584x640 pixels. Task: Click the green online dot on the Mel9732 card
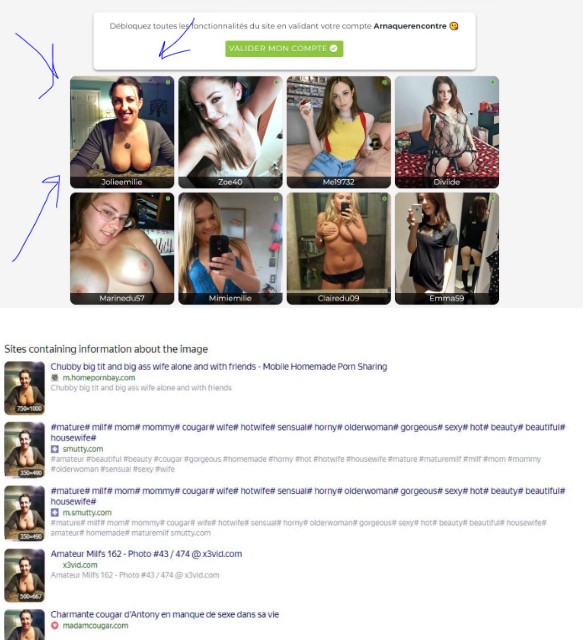coord(384,82)
